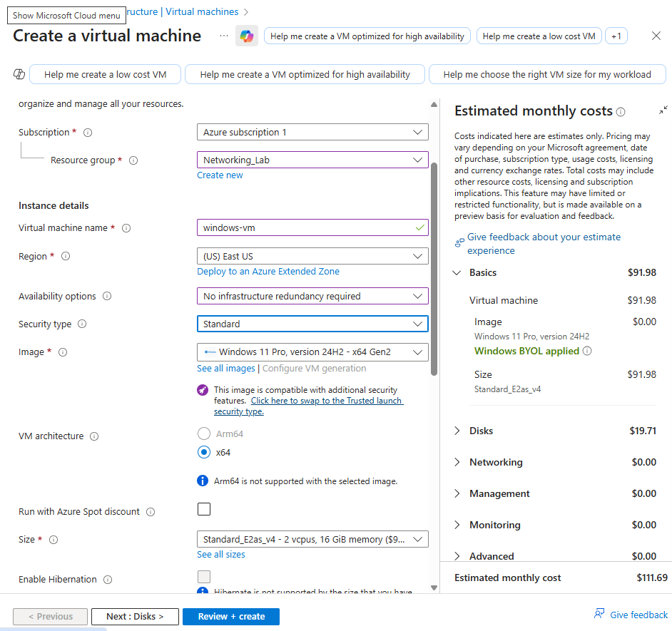Show Subscription info tooltip icon

[88, 133]
